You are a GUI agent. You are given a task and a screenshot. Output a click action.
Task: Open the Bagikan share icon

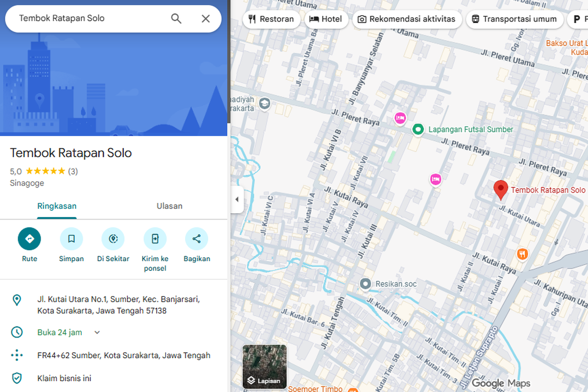coord(196,239)
